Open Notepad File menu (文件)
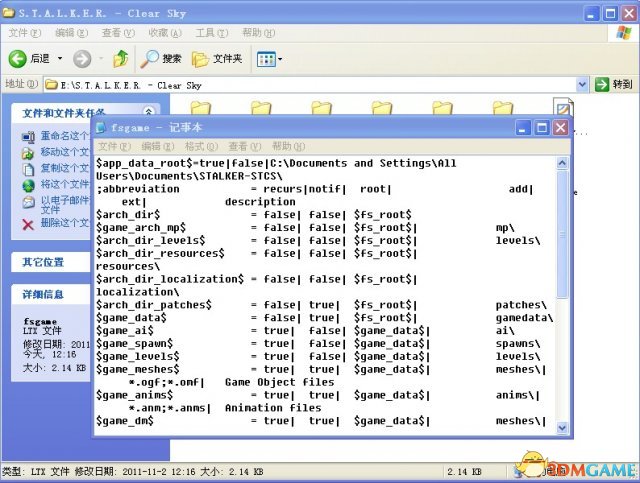The image size is (640, 483). click(x=114, y=146)
